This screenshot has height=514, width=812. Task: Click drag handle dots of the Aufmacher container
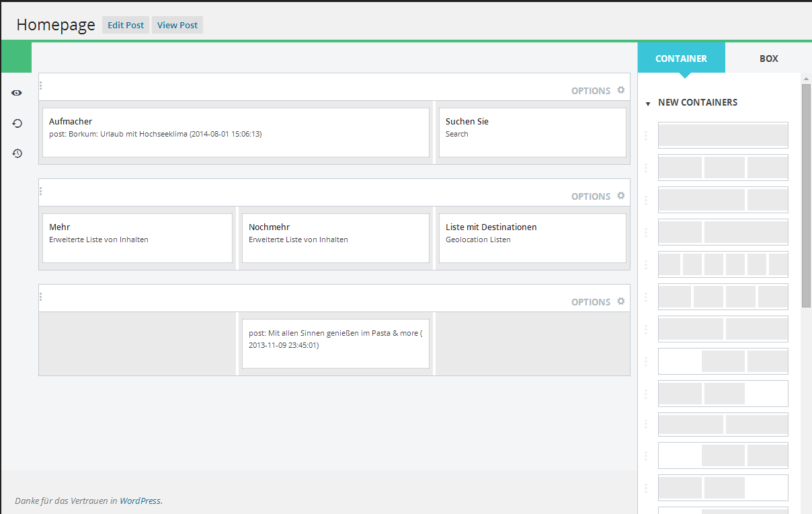point(41,85)
